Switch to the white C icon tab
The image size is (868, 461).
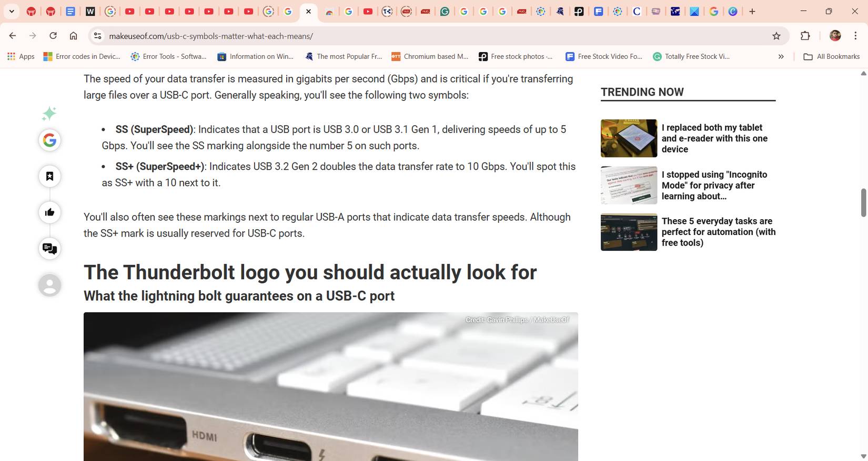point(637,11)
